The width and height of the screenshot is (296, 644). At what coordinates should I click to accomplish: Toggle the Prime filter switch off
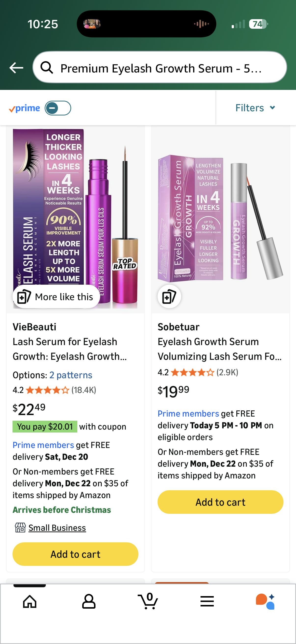pyautogui.click(x=58, y=108)
